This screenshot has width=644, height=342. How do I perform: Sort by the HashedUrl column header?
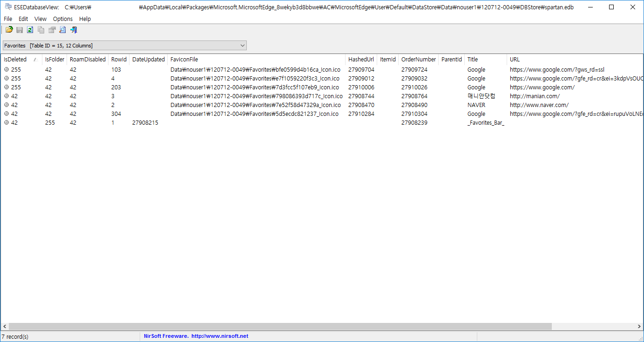[361, 59]
